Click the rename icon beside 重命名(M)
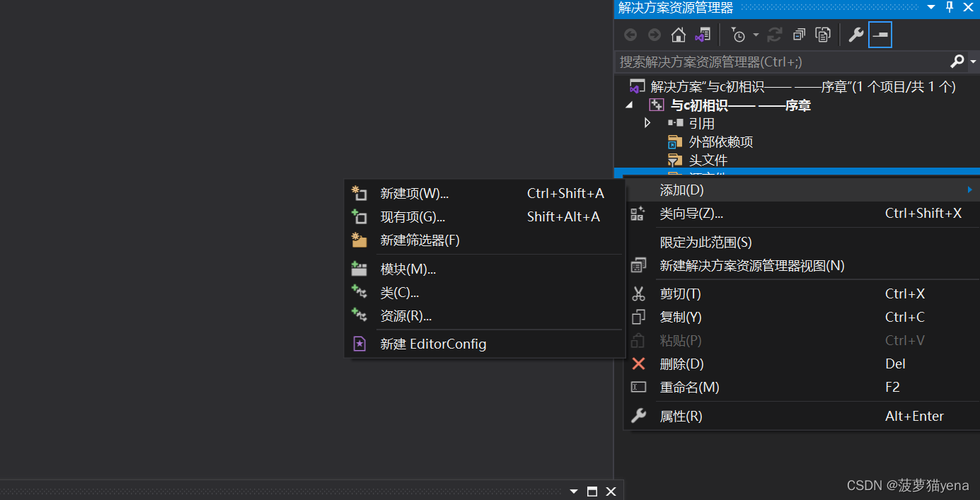The width and height of the screenshot is (980, 500). click(x=638, y=387)
